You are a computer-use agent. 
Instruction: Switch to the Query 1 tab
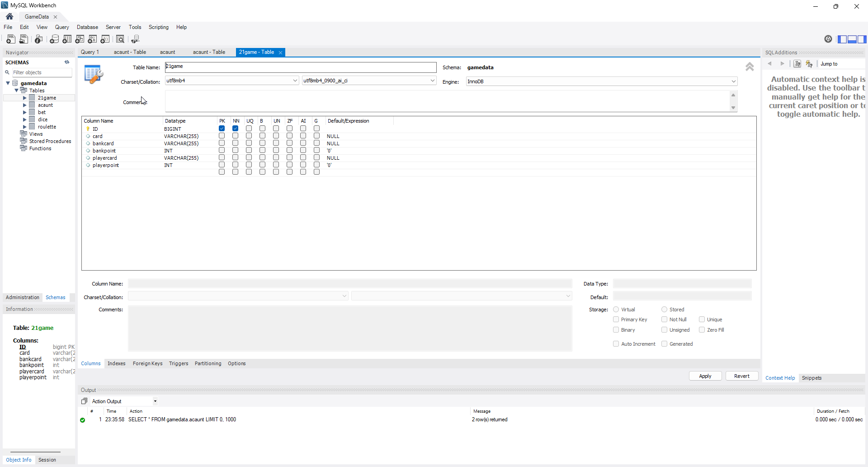90,52
